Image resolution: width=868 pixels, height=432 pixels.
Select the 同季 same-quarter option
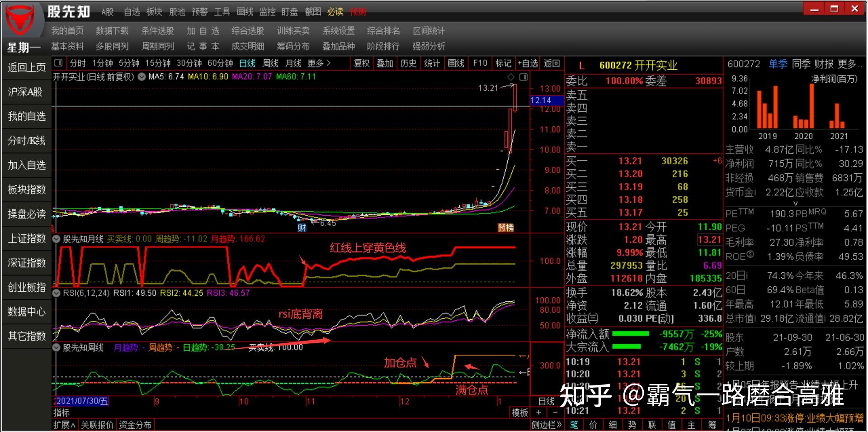click(x=801, y=64)
